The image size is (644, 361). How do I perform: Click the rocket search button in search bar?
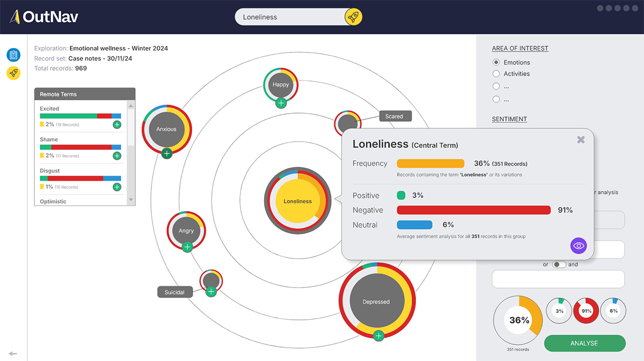pyautogui.click(x=353, y=17)
